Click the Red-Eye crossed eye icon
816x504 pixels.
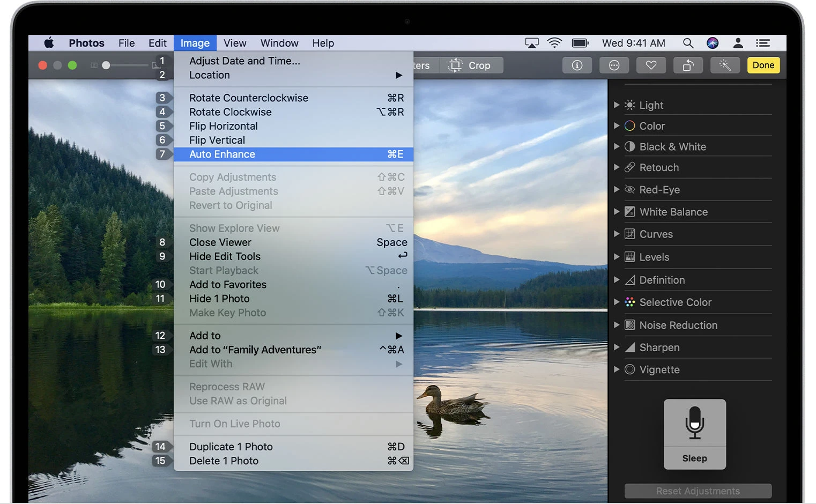[630, 189]
